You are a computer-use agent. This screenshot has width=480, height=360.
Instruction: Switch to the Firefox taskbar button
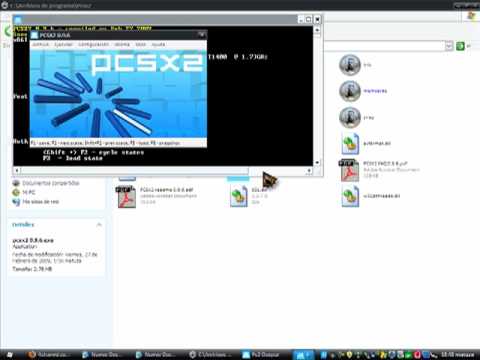(x=50, y=355)
